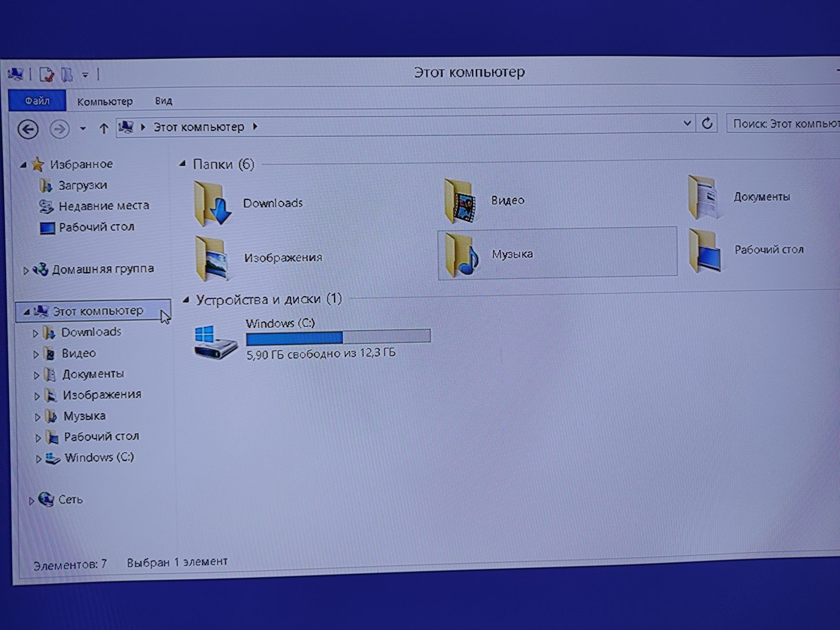
Task: Collapse the Избранное section in navigation pane
Action: pyautogui.click(x=24, y=165)
